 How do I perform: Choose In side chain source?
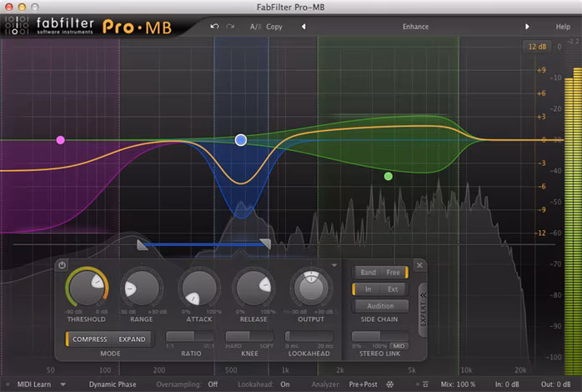point(366,289)
